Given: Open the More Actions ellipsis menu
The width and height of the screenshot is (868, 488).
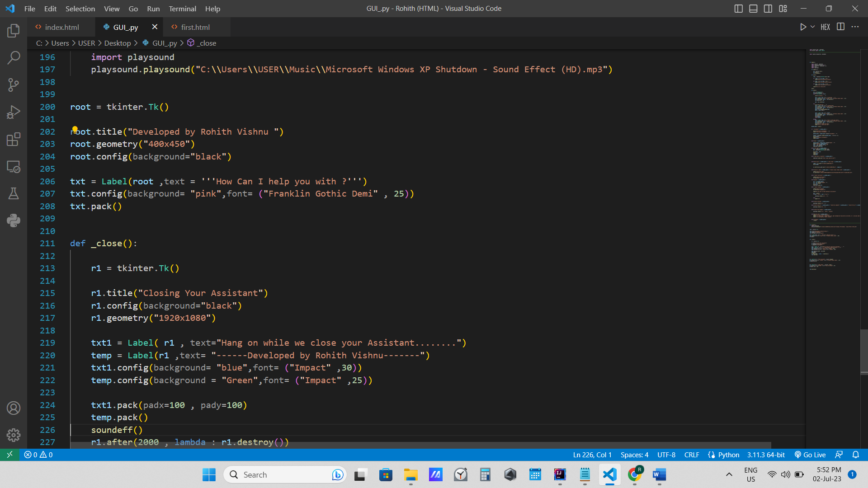Looking at the screenshot, I should click(x=855, y=27).
